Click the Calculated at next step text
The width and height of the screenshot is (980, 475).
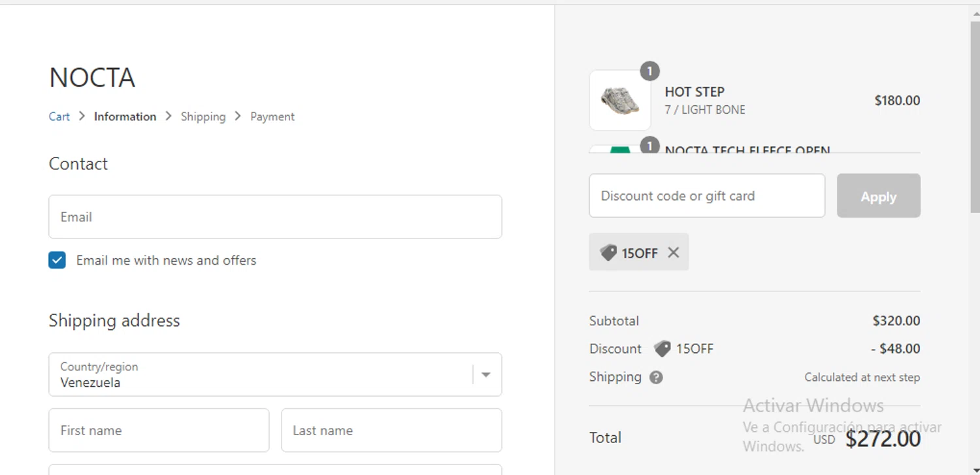point(862,377)
